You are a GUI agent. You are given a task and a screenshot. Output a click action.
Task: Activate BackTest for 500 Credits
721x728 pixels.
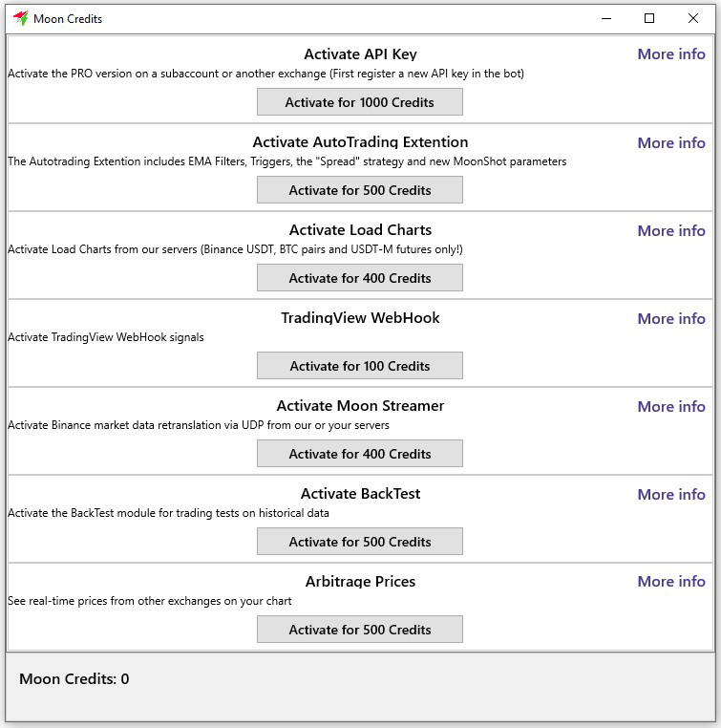pos(360,542)
